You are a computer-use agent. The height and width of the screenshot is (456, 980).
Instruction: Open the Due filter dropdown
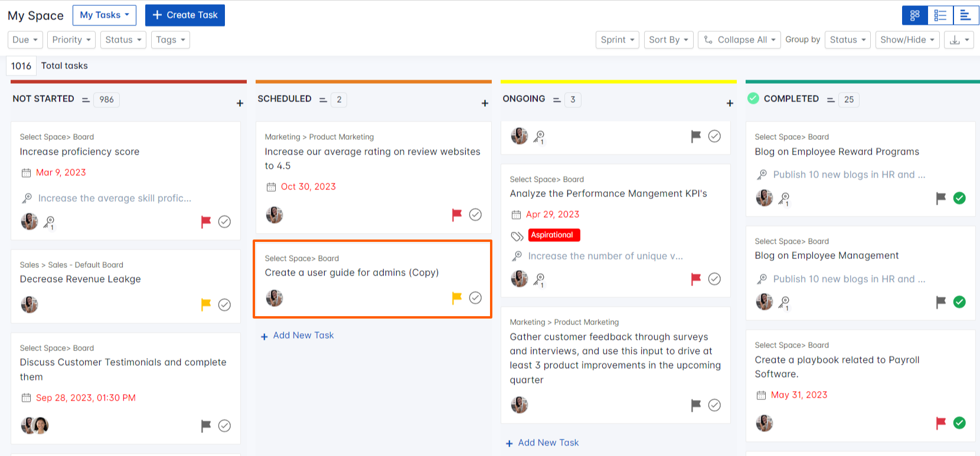[25, 40]
